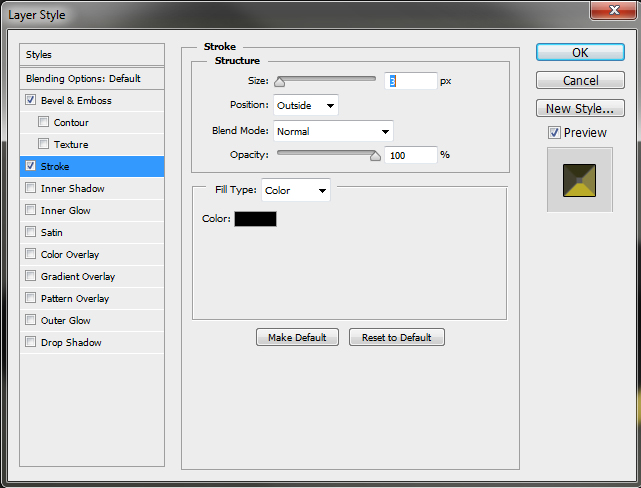641x488 pixels.
Task: Expand the Blend Mode dropdown
Action: click(333, 131)
